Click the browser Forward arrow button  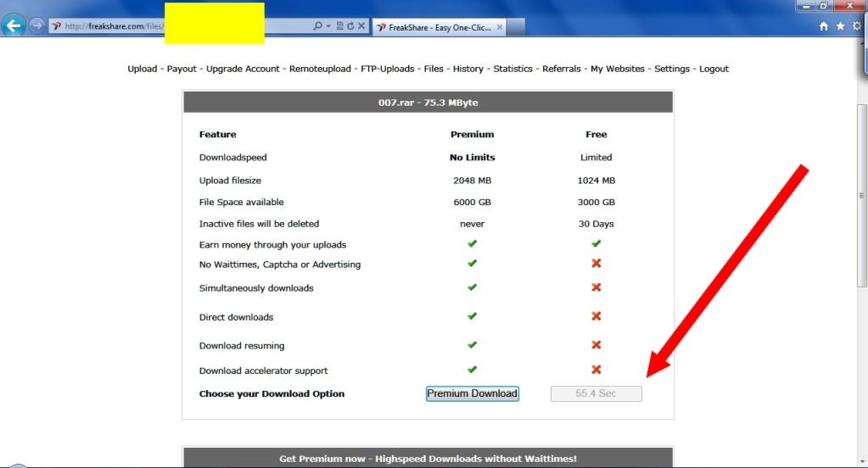pyautogui.click(x=36, y=25)
